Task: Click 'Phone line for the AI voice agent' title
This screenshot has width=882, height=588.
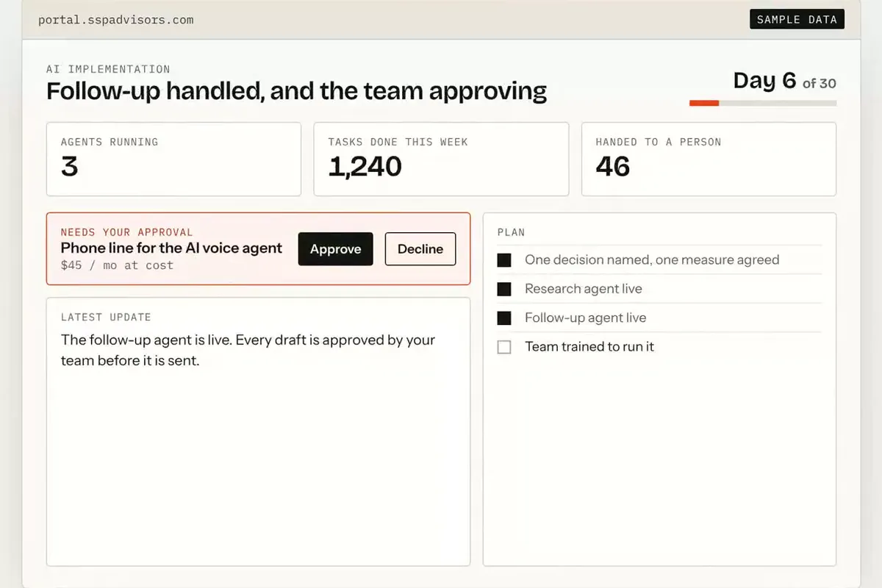Action: pos(171,248)
